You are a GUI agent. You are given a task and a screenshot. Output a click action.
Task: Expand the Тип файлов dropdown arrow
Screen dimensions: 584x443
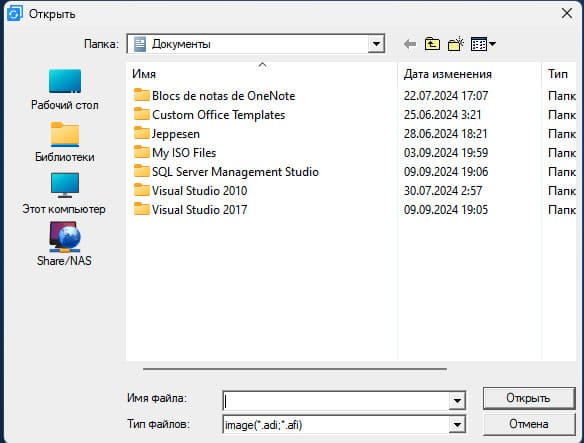click(x=457, y=424)
